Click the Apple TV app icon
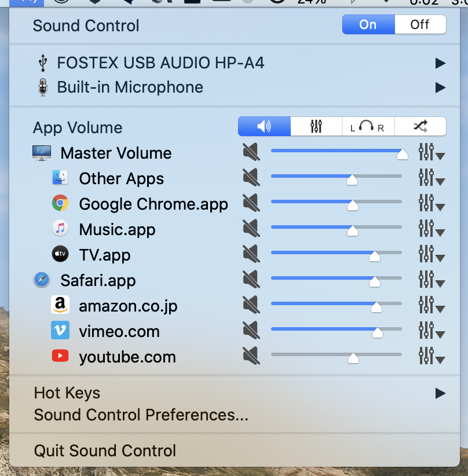Screen dimensions: 468x476 pos(60,254)
